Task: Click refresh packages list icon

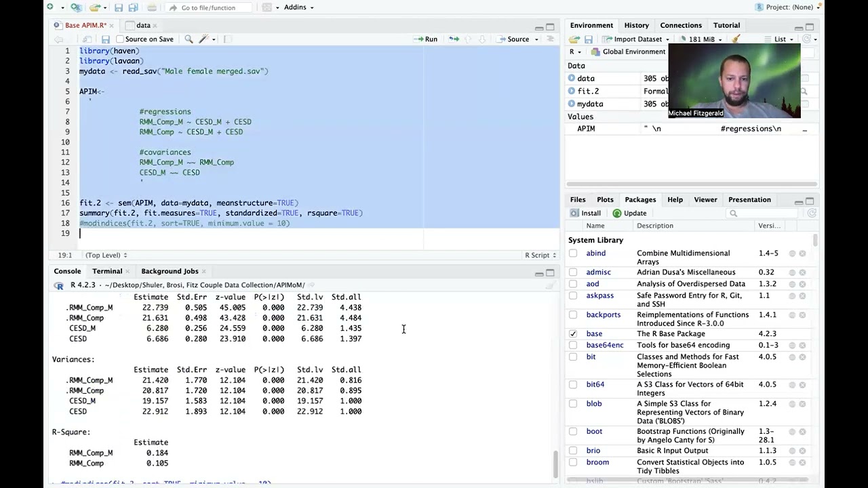Action: pyautogui.click(x=812, y=213)
